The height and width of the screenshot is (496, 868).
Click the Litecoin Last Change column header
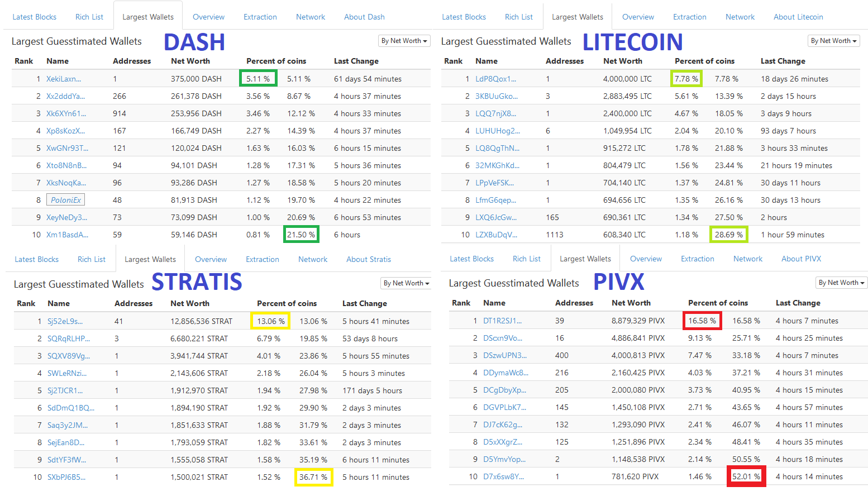point(783,61)
